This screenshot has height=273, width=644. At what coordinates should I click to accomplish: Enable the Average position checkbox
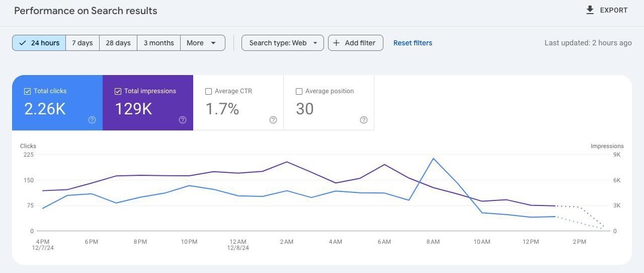299,91
